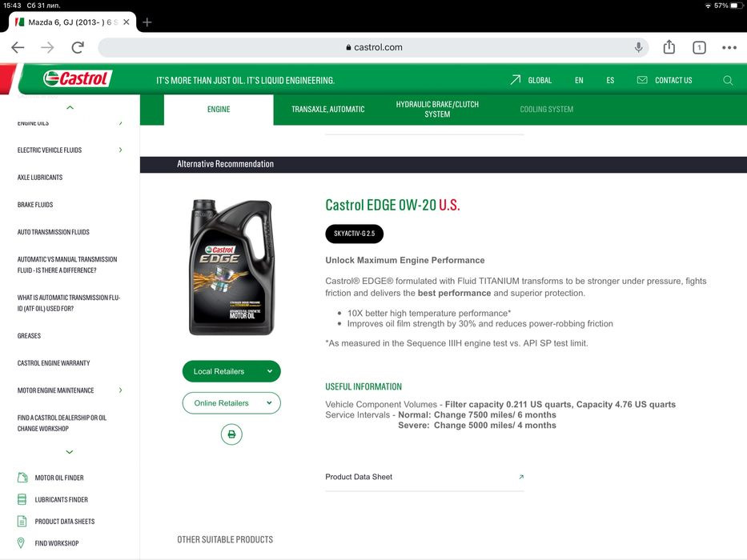Expand the Local Retailers dropdown

click(x=231, y=371)
